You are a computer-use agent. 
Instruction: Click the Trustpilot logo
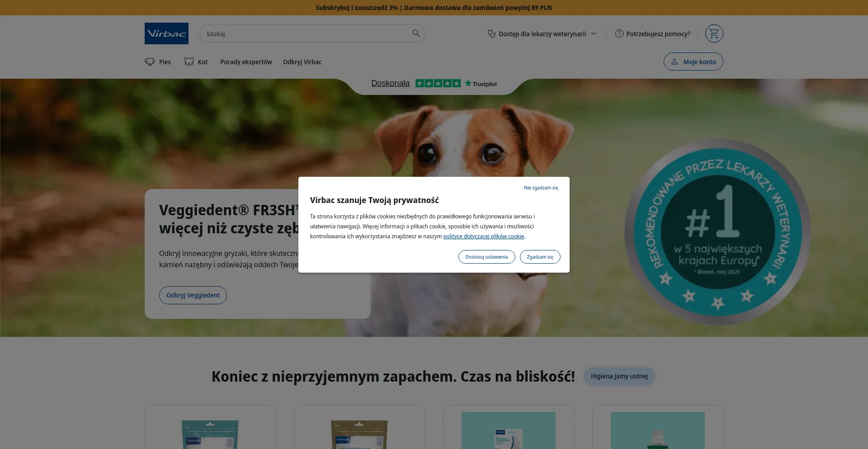481,84
